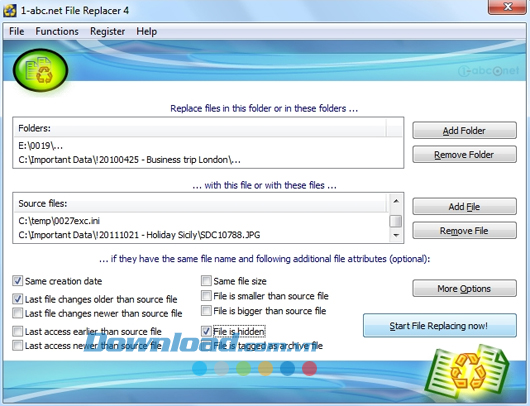The width and height of the screenshot is (530, 406).
Task: Close the File Replacer window
Action: click(507, 6)
